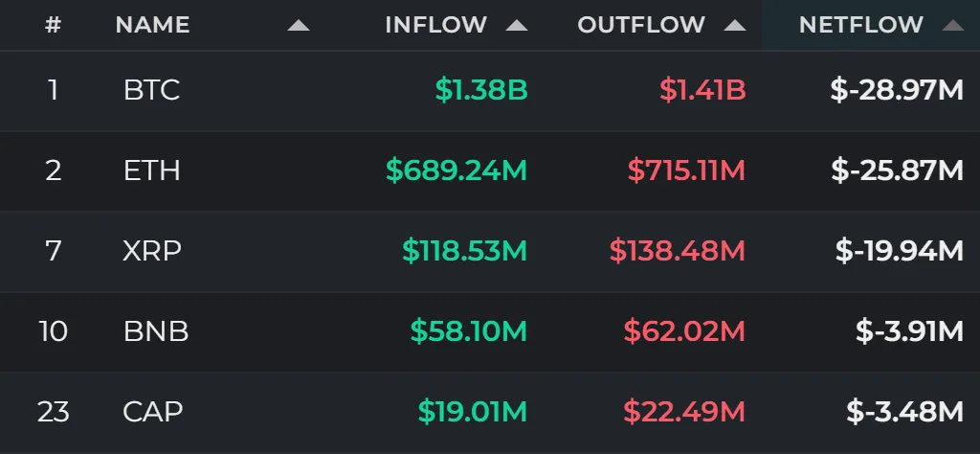The image size is (980, 454).
Task: Click the INFLOW column header label
Action: [x=436, y=25]
